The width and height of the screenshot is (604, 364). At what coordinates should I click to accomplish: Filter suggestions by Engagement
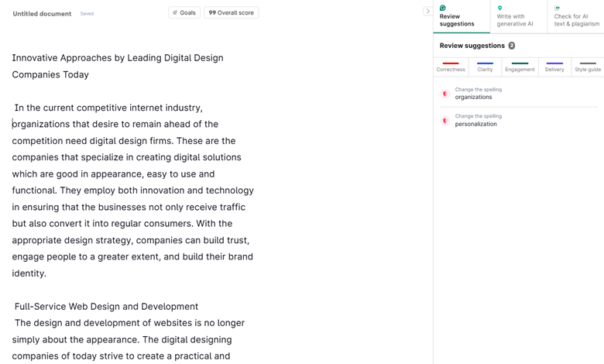(x=520, y=67)
